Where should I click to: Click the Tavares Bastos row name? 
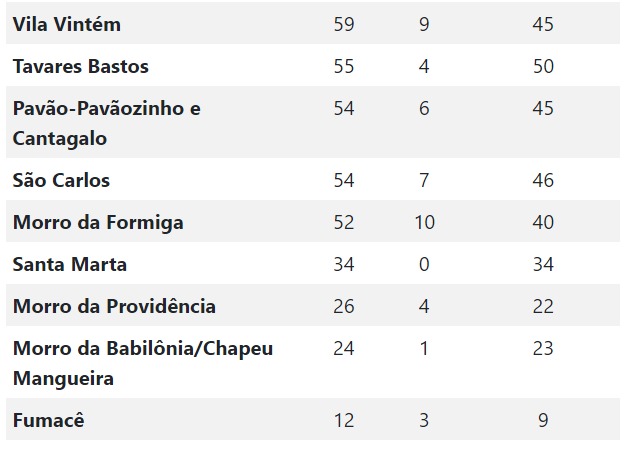point(81,66)
